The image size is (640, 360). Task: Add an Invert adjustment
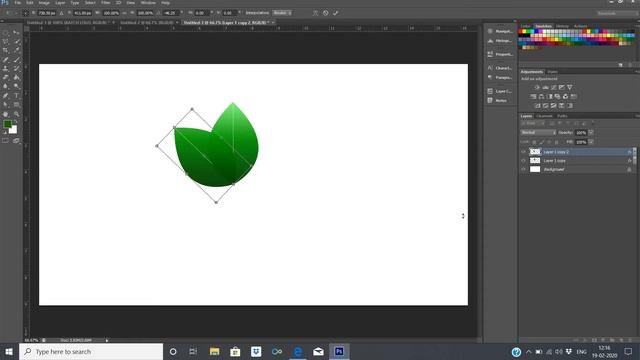click(x=537, y=106)
